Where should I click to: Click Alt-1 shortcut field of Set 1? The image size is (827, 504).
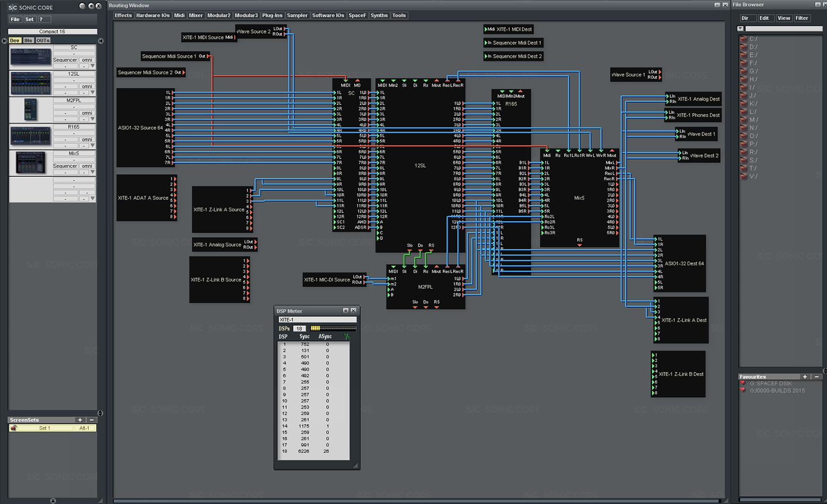(84, 428)
